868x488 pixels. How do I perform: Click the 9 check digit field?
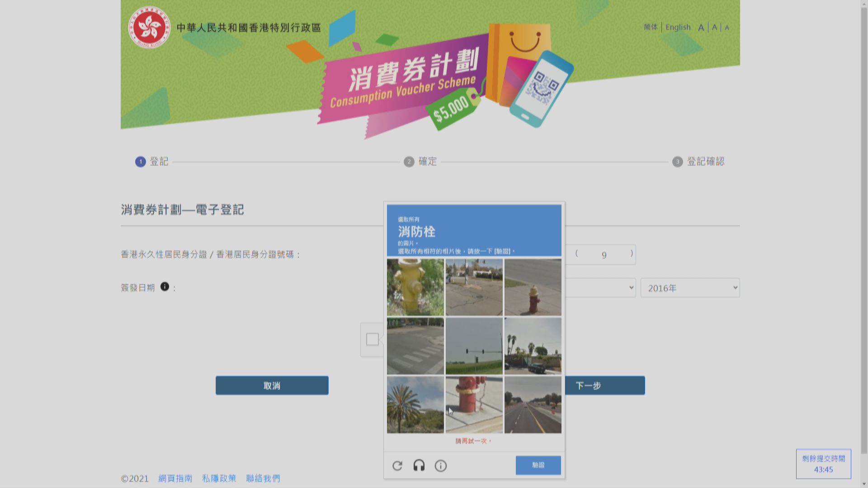604,254
